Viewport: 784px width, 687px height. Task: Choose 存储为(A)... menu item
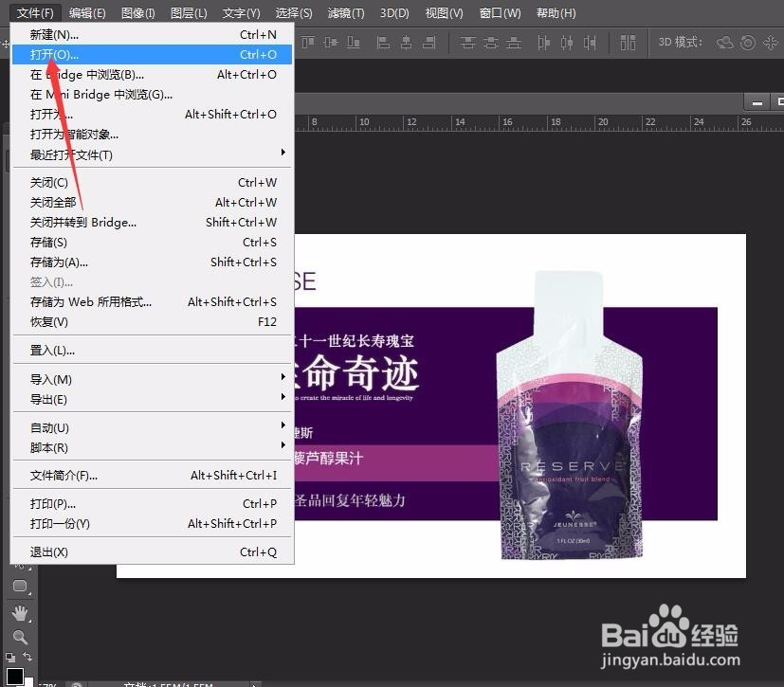[x=152, y=262]
